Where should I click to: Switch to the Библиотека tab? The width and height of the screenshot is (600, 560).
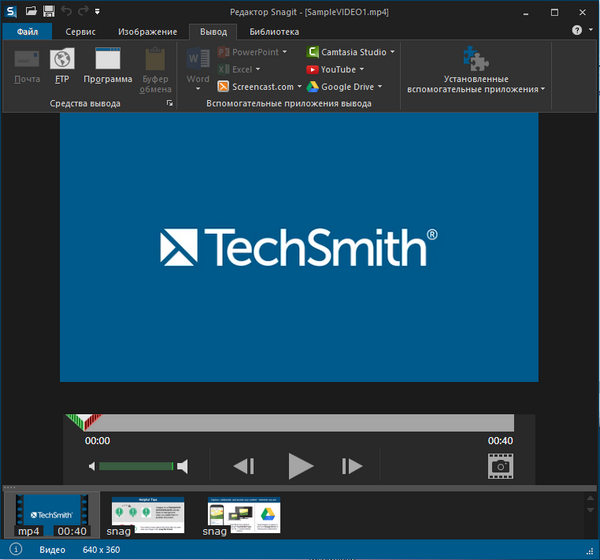[273, 31]
